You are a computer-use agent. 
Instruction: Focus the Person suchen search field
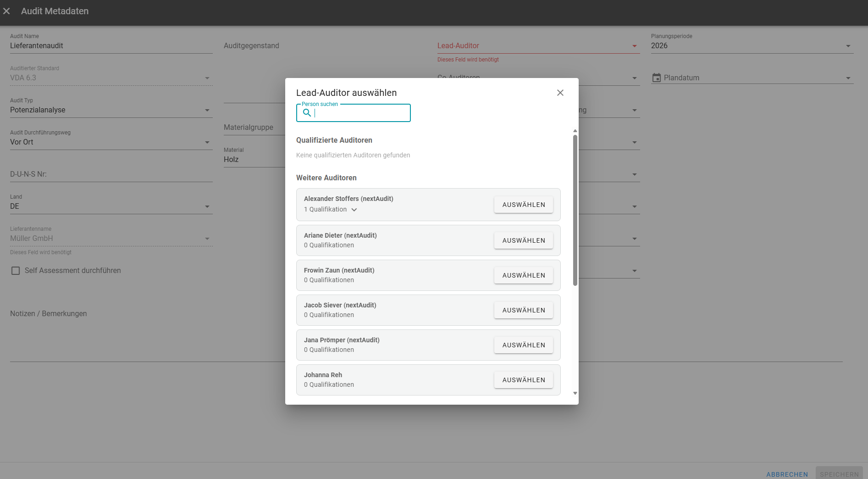[x=360, y=113]
